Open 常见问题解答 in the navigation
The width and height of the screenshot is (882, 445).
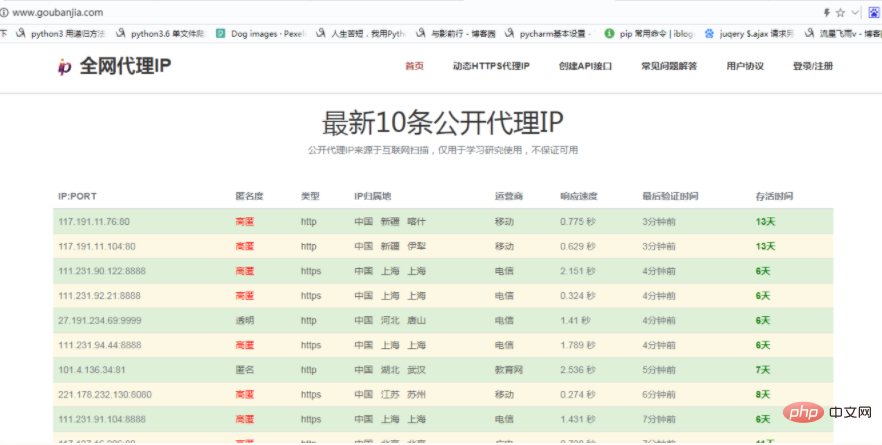click(x=669, y=67)
